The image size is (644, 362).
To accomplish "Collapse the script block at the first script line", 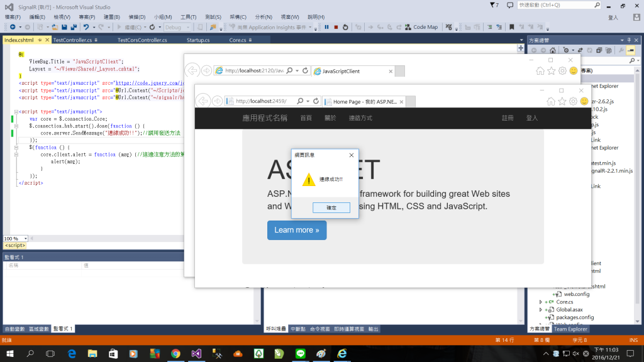I will 16,112.
